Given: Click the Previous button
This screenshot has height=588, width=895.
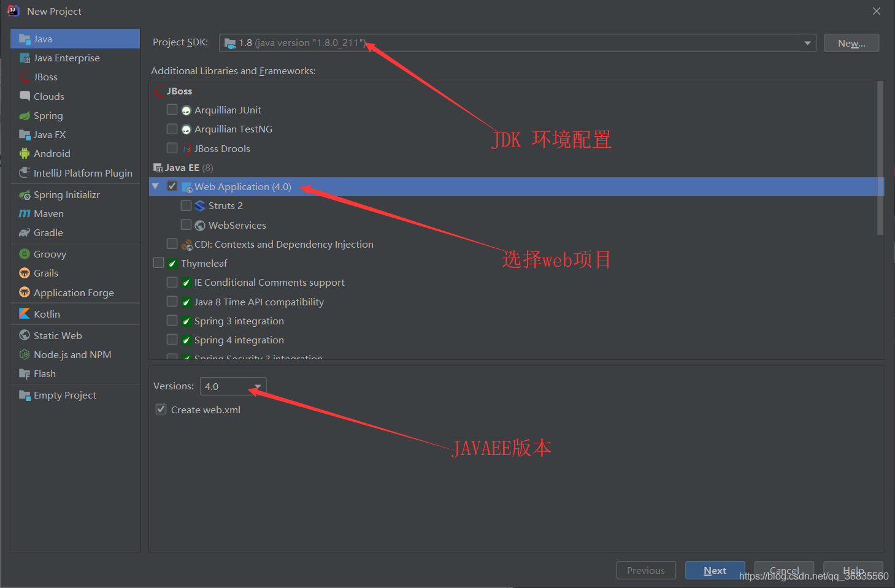Looking at the screenshot, I should click(646, 570).
